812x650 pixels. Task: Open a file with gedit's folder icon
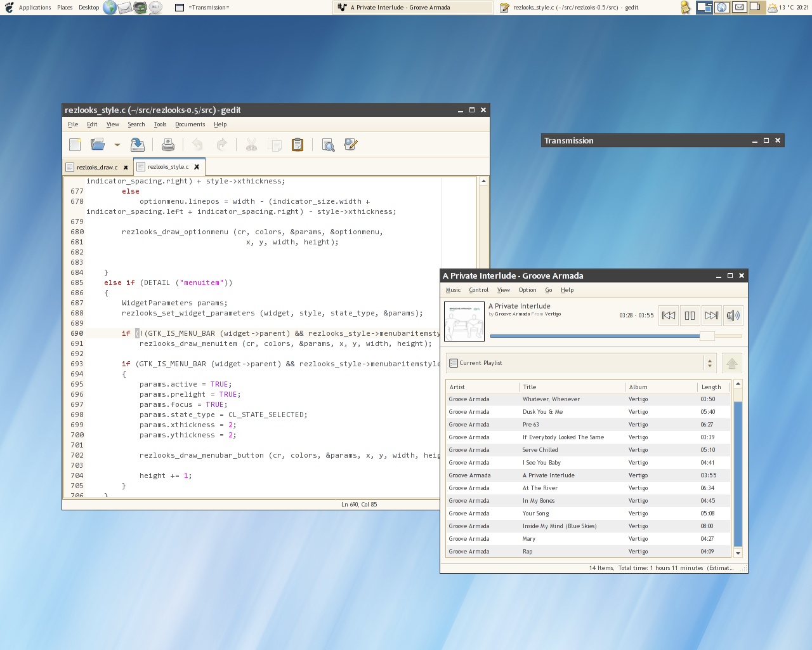tap(98, 145)
